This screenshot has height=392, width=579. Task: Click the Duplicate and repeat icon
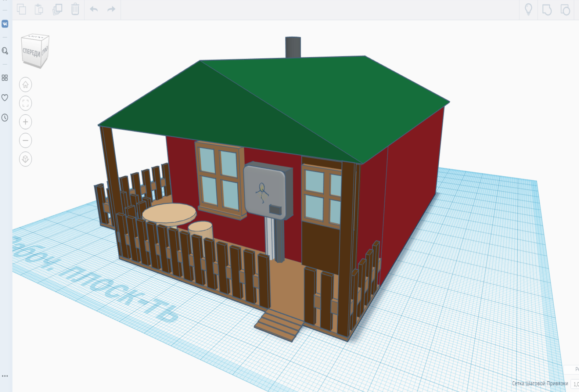tap(57, 9)
